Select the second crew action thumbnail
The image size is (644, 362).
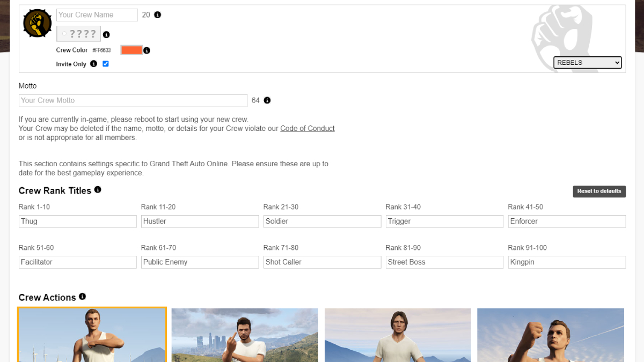point(245,335)
